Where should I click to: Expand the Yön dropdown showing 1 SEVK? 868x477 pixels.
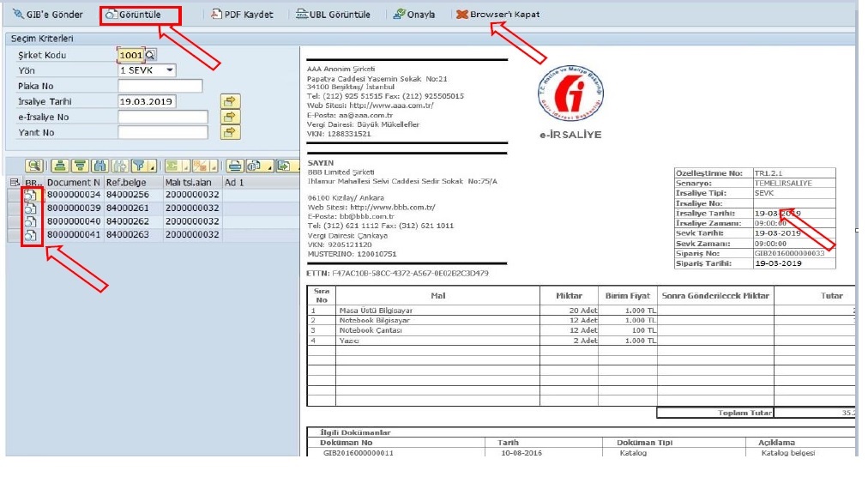pyautogui.click(x=169, y=70)
